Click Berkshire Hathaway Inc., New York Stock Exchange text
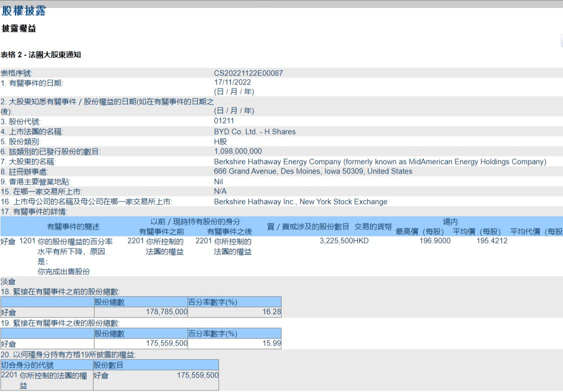This screenshot has width=563, height=392. click(300, 202)
